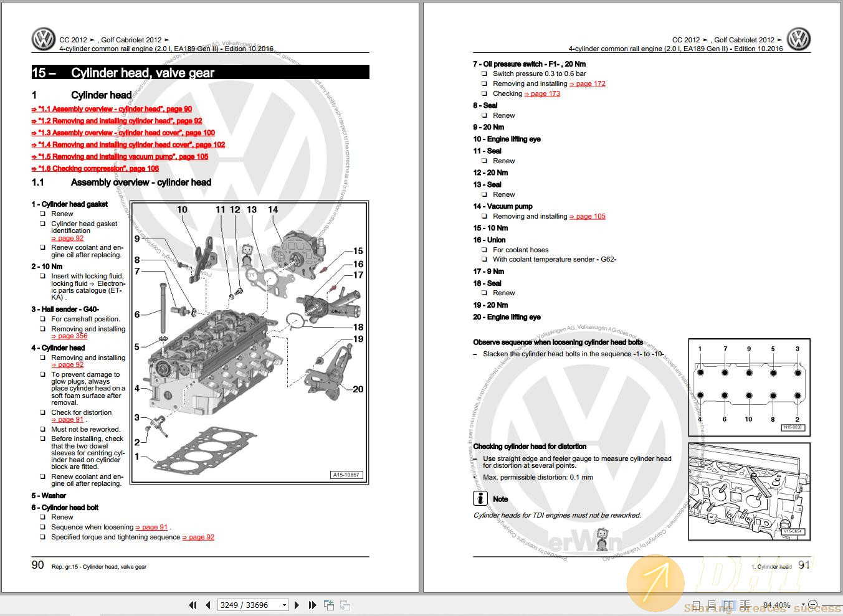The image size is (843, 616).
Task: Switch to single page layout
Action: click(696, 605)
